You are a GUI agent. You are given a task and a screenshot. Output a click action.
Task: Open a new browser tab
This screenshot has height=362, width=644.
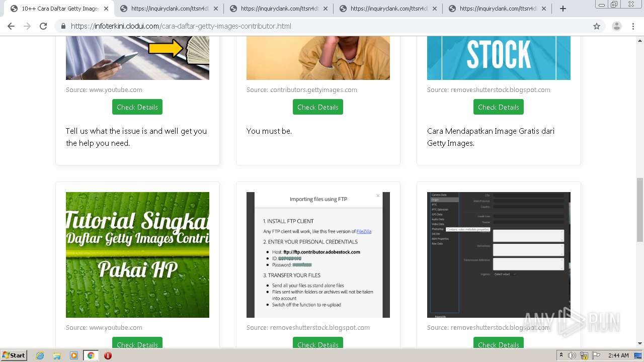[x=563, y=9]
